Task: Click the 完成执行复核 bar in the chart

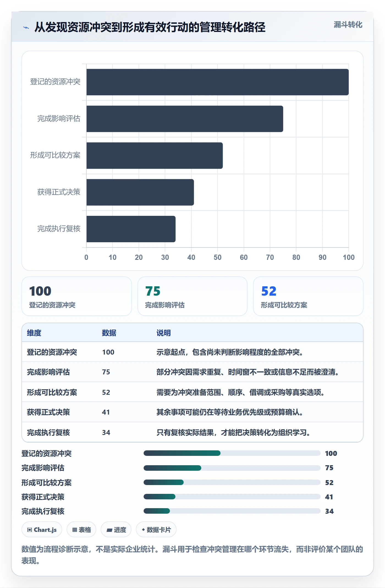Action: tap(131, 229)
